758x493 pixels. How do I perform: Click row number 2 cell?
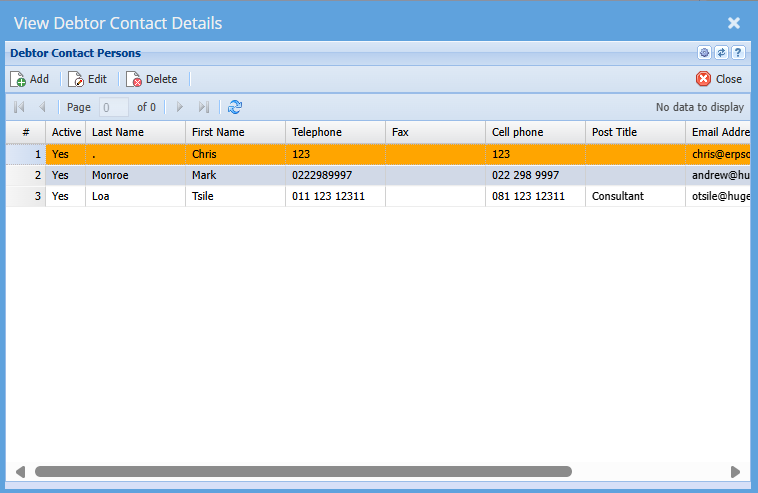point(26,175)
